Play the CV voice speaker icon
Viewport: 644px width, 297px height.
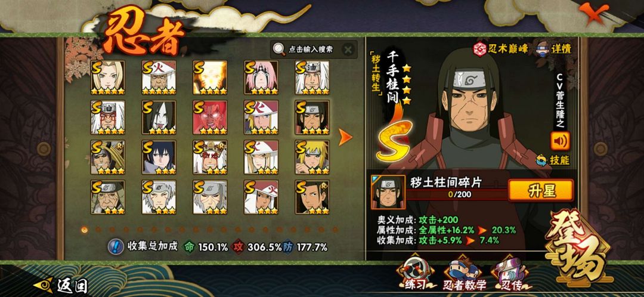click(560, 141)
